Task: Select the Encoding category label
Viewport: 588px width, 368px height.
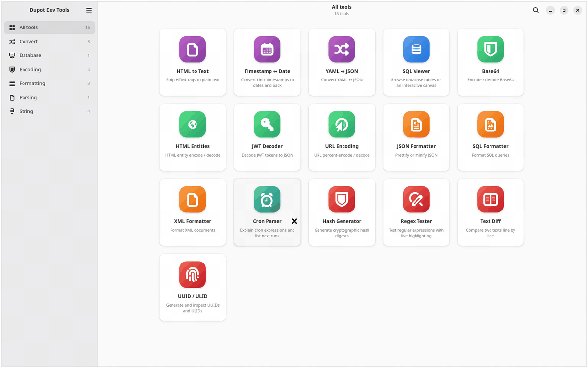Action: pos(30,70)
